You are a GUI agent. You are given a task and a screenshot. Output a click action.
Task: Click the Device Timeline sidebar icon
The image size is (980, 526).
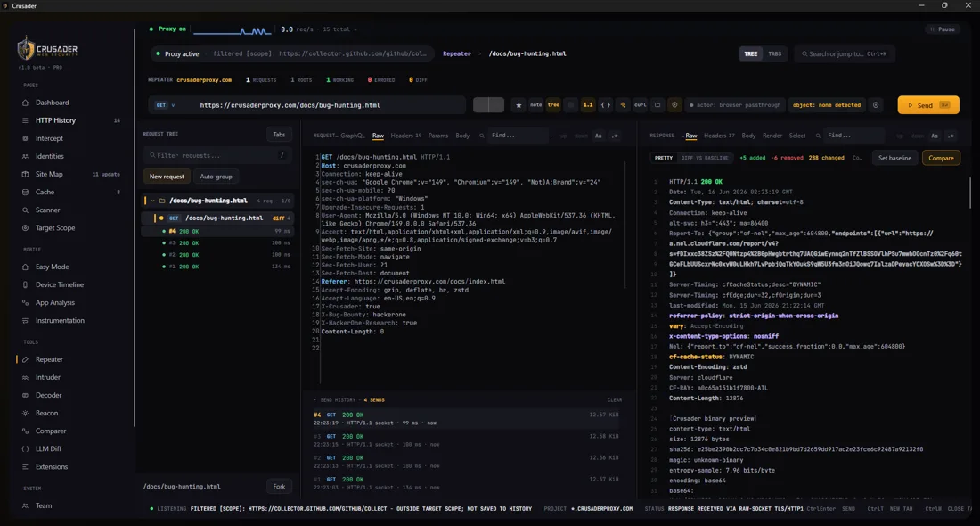click(26, 284)
